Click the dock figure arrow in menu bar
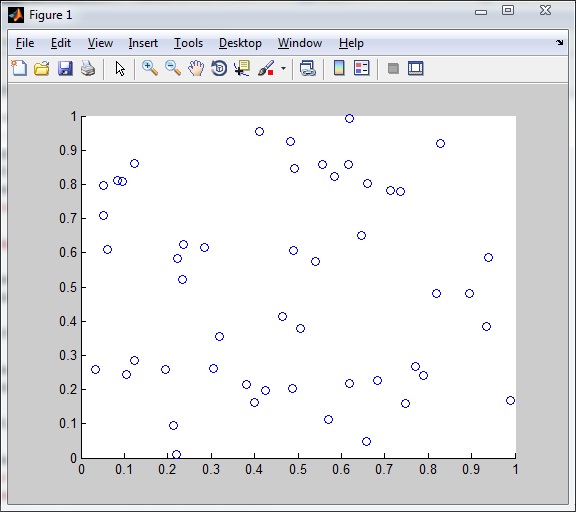 (x=559, y=43)
